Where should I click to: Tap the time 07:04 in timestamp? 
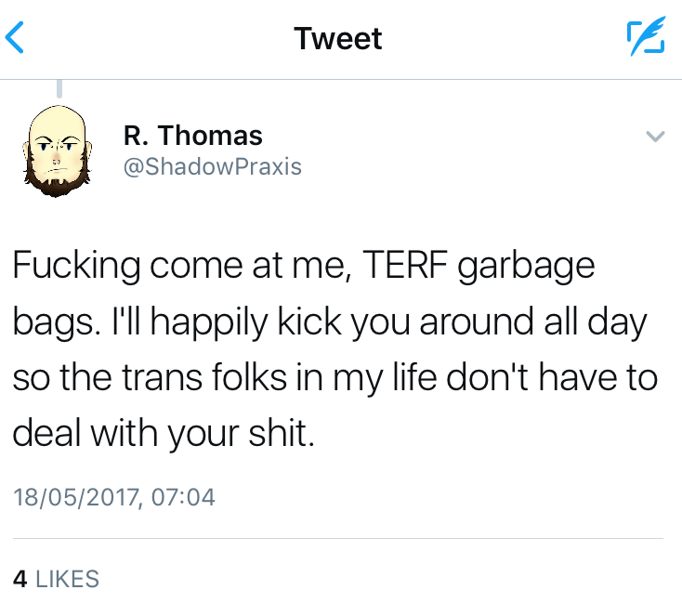(x=183, y=497)
